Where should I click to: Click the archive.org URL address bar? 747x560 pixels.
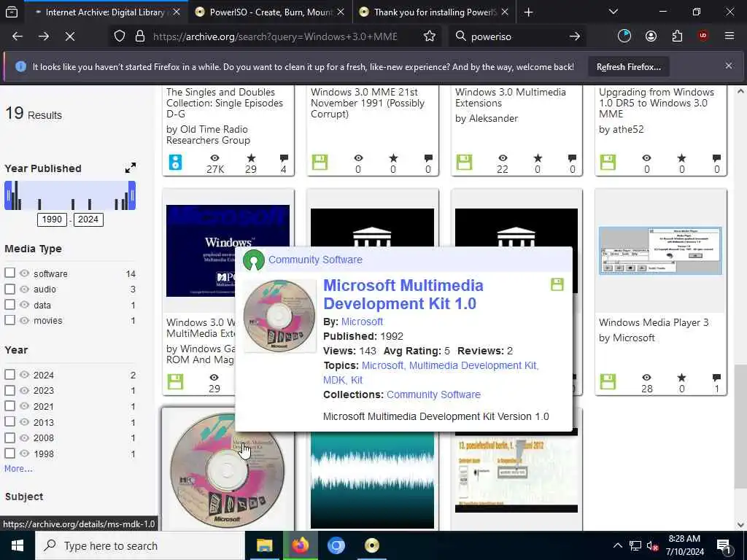pyautogui.click(x=275, y=36)
